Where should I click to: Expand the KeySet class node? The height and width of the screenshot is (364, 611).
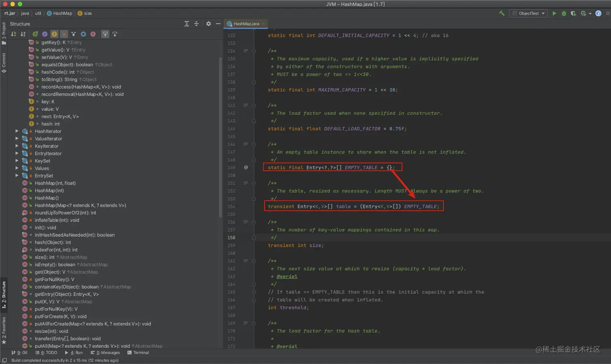coord(17,161)
